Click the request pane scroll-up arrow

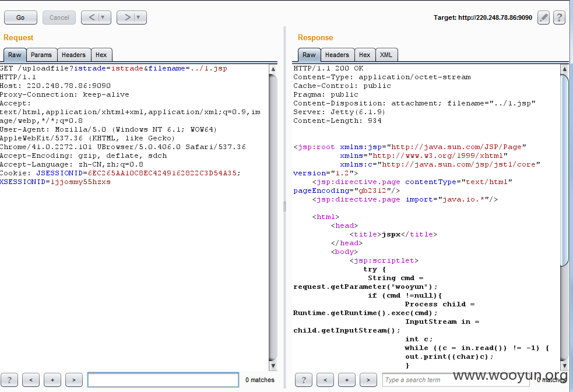273,69
